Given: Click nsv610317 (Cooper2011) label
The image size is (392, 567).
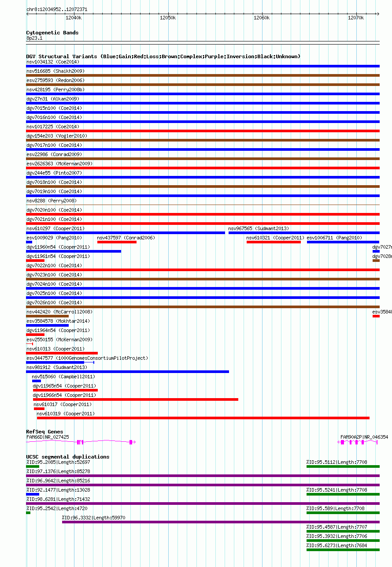Looking at the screenshot, I should pyautogui.click(x=63, y=404).
